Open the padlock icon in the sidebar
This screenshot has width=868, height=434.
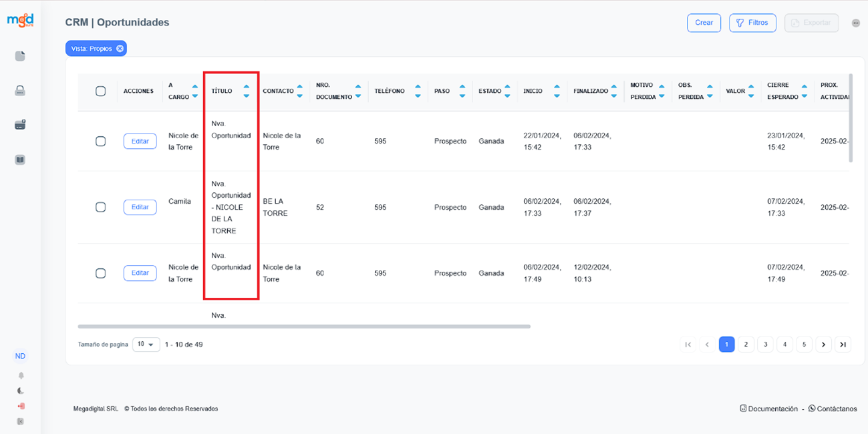(x=20, y=91)
